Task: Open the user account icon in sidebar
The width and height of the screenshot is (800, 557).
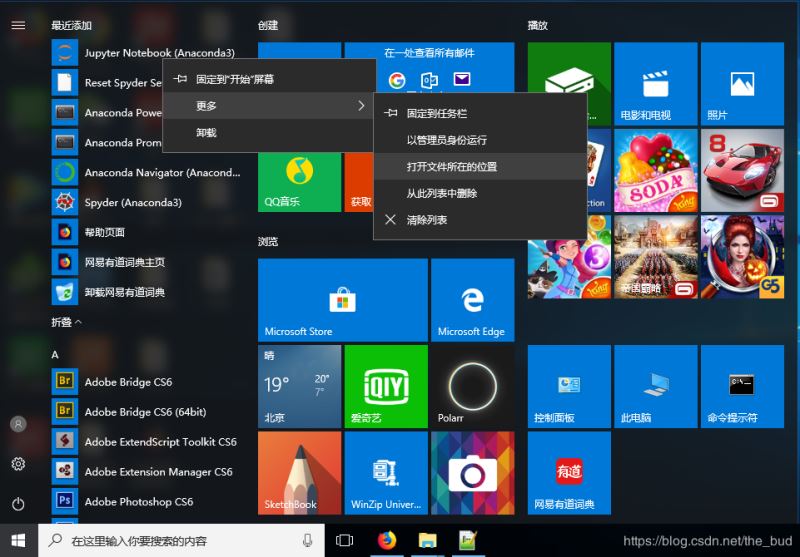Action: pos(18,424)
